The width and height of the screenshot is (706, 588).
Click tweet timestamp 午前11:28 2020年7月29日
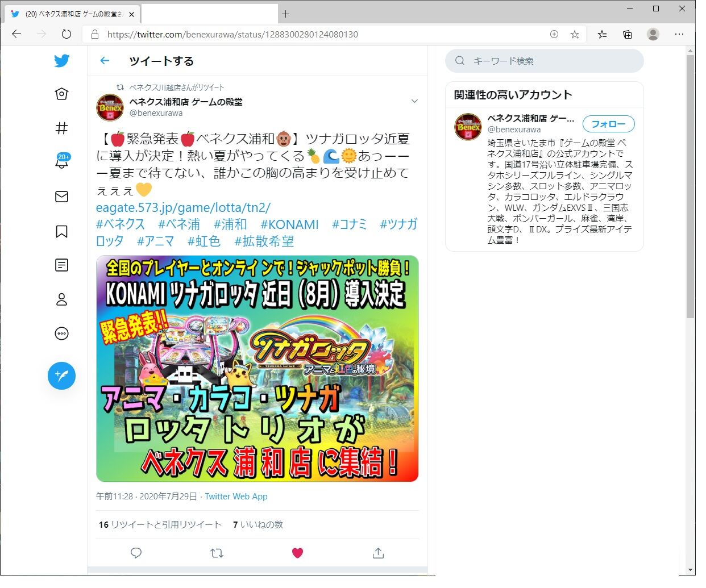pyautogui.click(x=147, y=496)
